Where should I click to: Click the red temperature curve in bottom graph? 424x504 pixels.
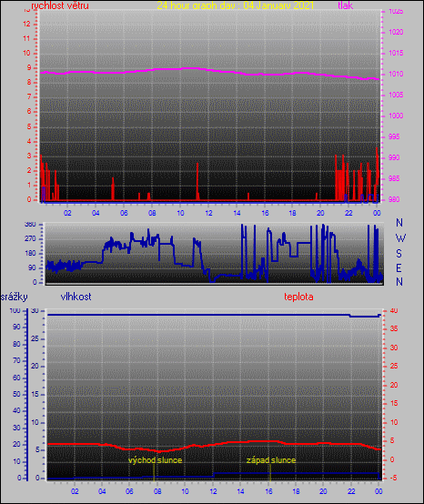tap(225, 444)
